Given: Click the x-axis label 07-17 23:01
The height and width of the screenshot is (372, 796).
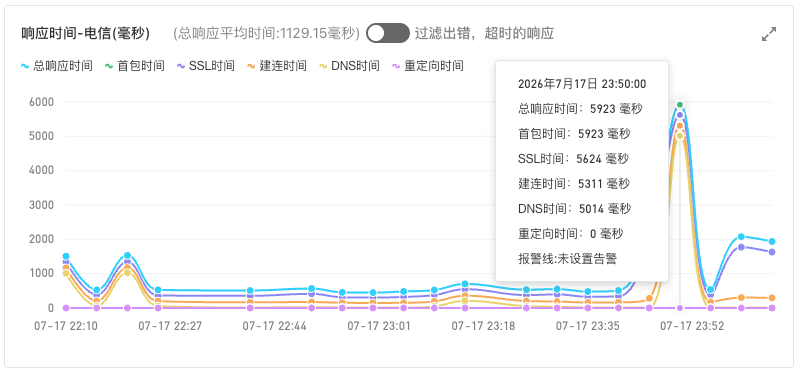Looking at the screenshot, I should (379, 326).
